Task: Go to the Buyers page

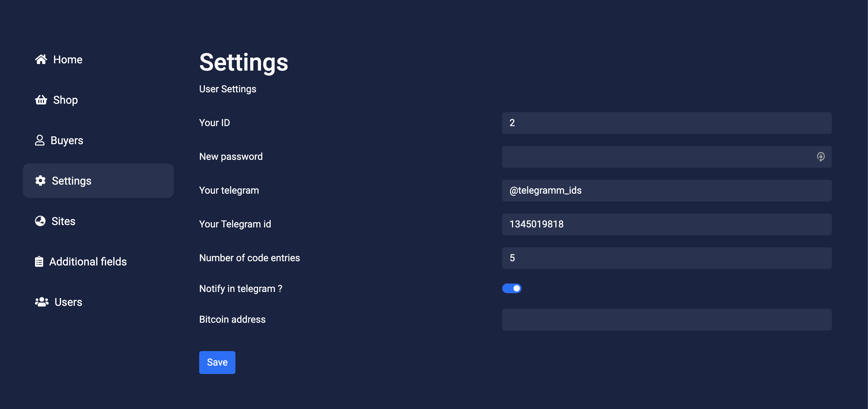Action: coord(67,140)
